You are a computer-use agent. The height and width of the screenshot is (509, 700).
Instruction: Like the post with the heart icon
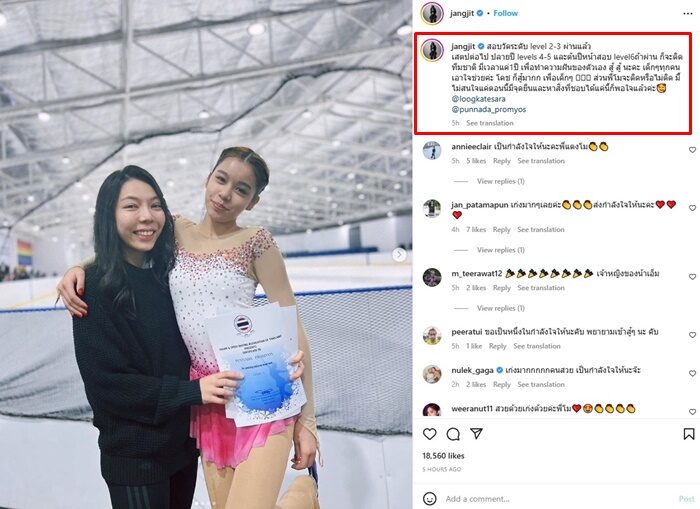429,434
